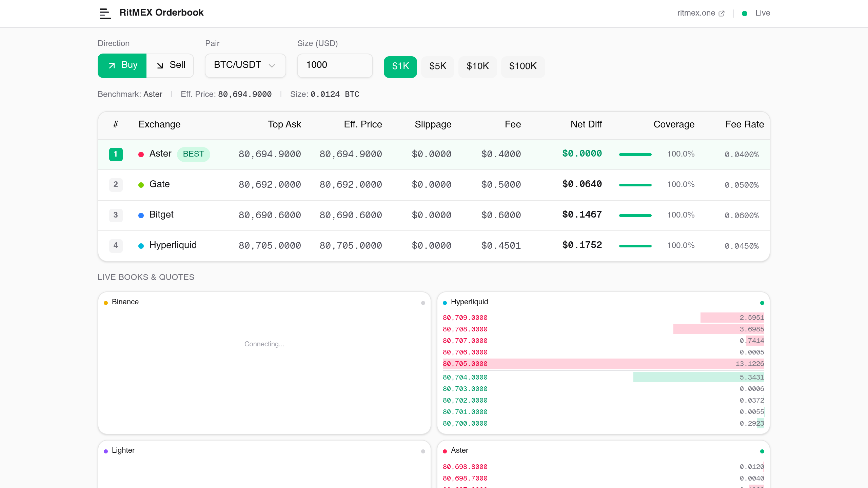Click the Aster card's green connection indicator
The image size is (868, 488).
coord(762,451)
